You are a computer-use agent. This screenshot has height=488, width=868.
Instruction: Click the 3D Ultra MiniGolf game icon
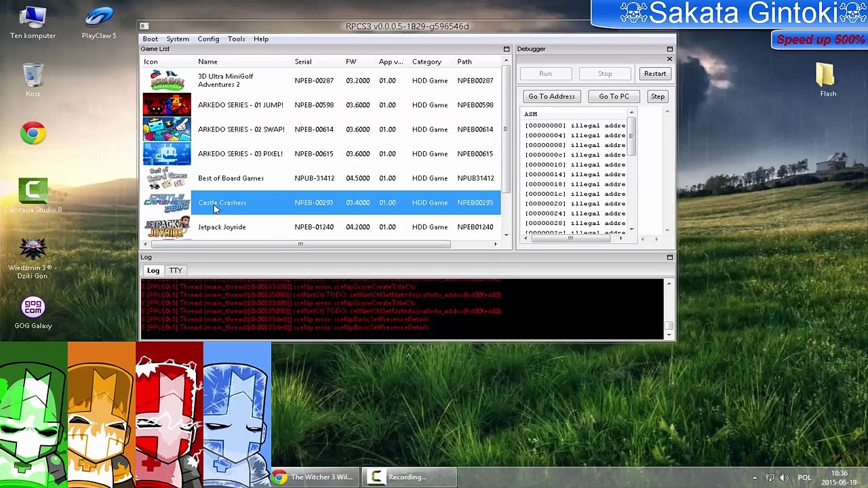pyautogui.click(x=167, y=81)
